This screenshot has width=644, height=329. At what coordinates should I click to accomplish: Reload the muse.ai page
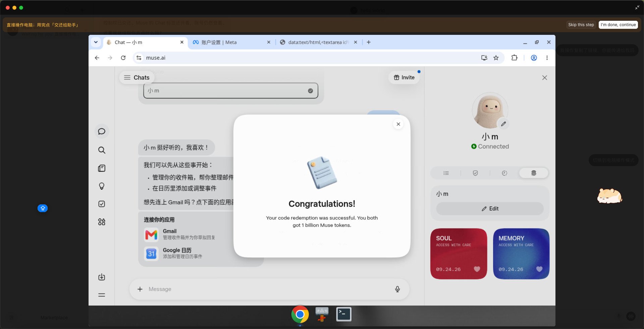click(x=123, y=58)
